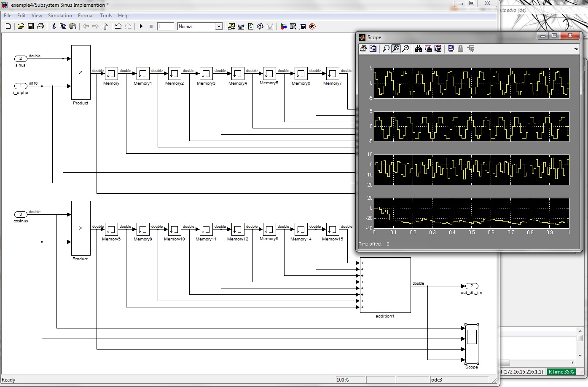Toggle the Zoom Y-axis tool in Scope

(x=405, y=49)
